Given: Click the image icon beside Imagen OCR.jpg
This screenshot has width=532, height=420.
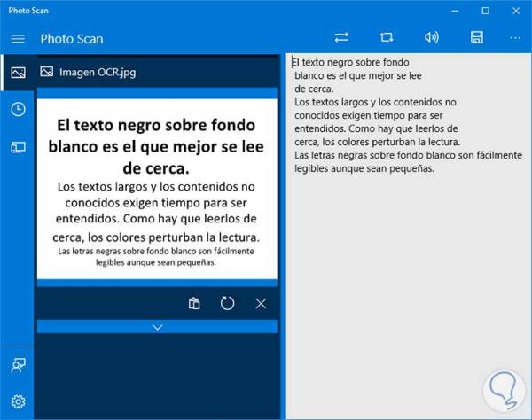Looking at the screenshot, I should point(46,72).
